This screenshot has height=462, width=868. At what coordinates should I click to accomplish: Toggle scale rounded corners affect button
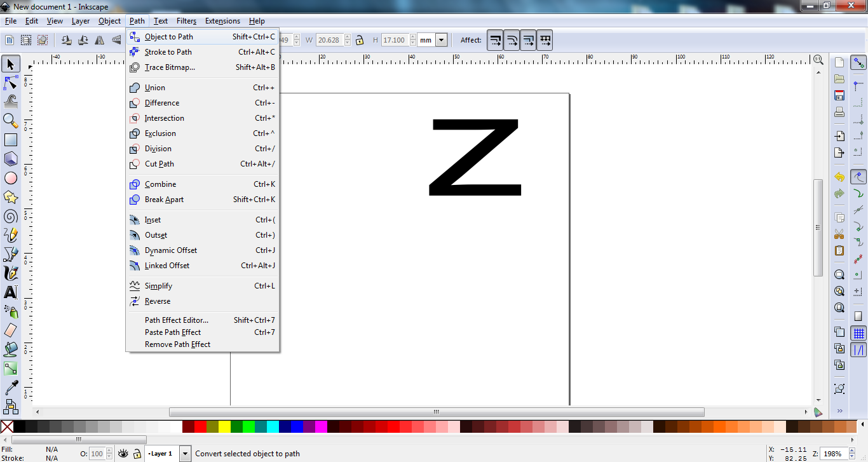(512, 40)
